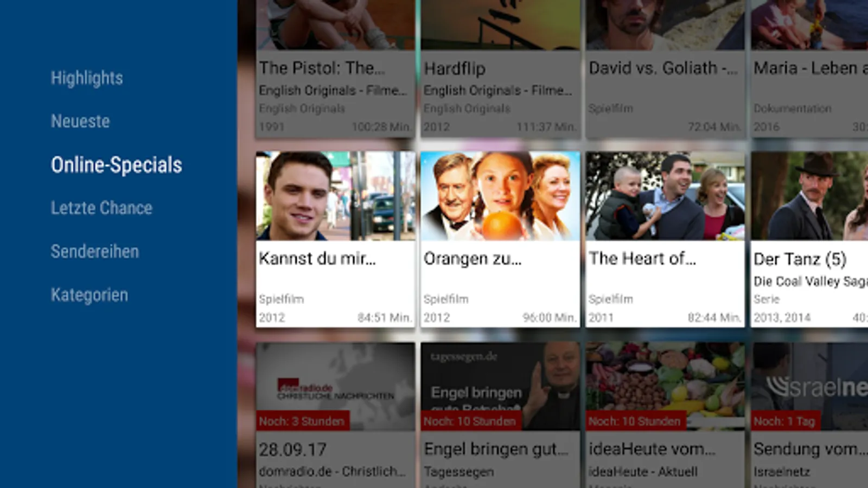Select the 'Der Tanz (5)' episode thumbnail
The height and width of the screenshot is (488, 868).
pyautogui.click(x=809, y=196)
